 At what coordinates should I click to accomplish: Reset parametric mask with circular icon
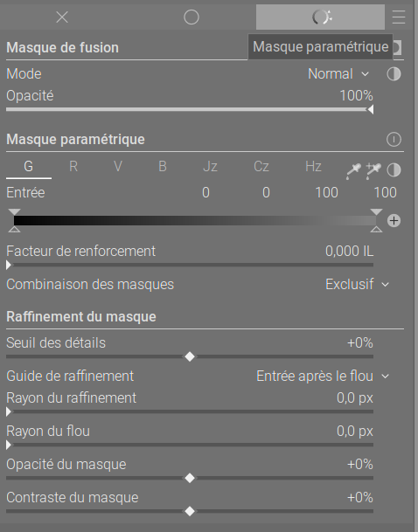[x=394, y=140]
